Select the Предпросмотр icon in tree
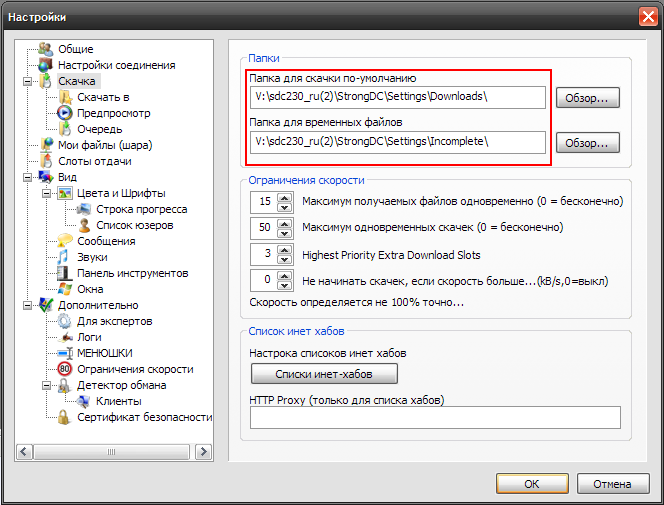The width and height of the screenshot is (664, 505). 65,113
